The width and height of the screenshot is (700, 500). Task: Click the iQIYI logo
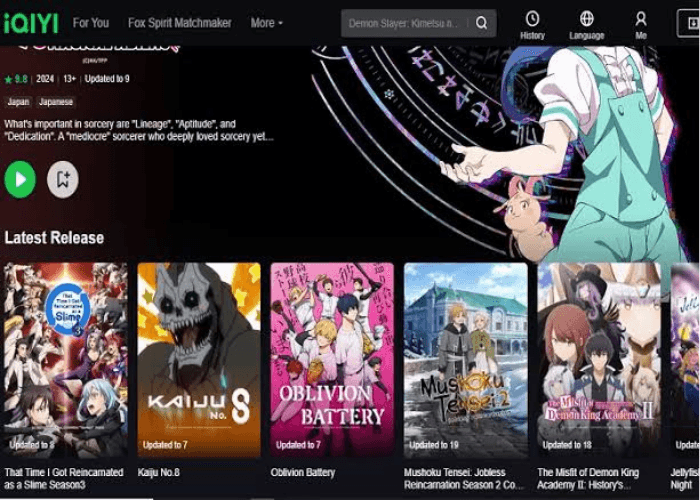(x=31, y=23)
